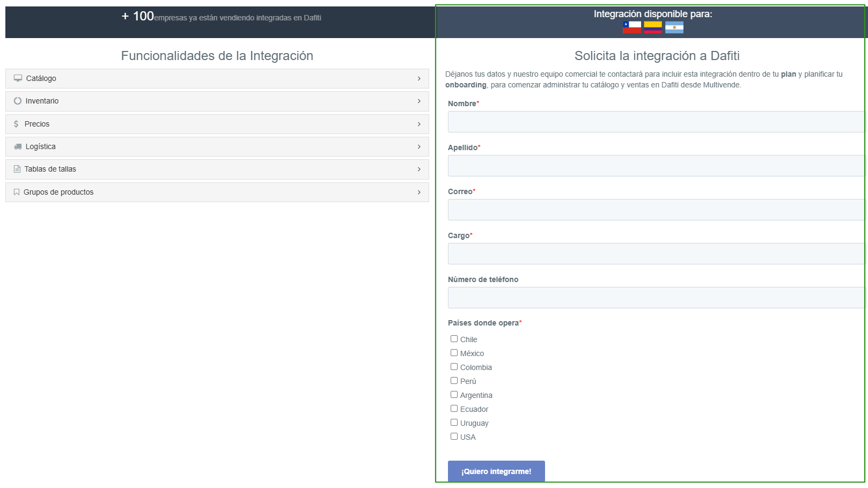
Task: Click the 'Solicita la integración a Dafiti' heading
Action: click(x=657, y=56)
